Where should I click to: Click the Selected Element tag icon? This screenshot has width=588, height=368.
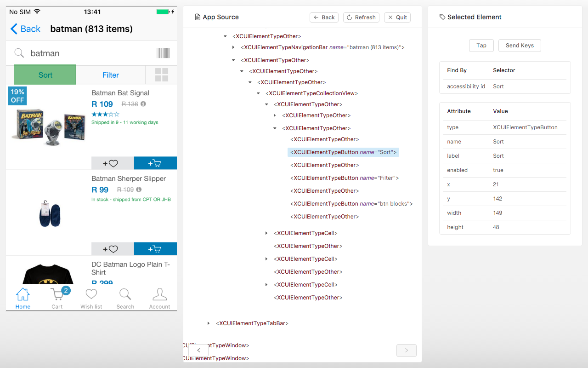pos(442,17)
